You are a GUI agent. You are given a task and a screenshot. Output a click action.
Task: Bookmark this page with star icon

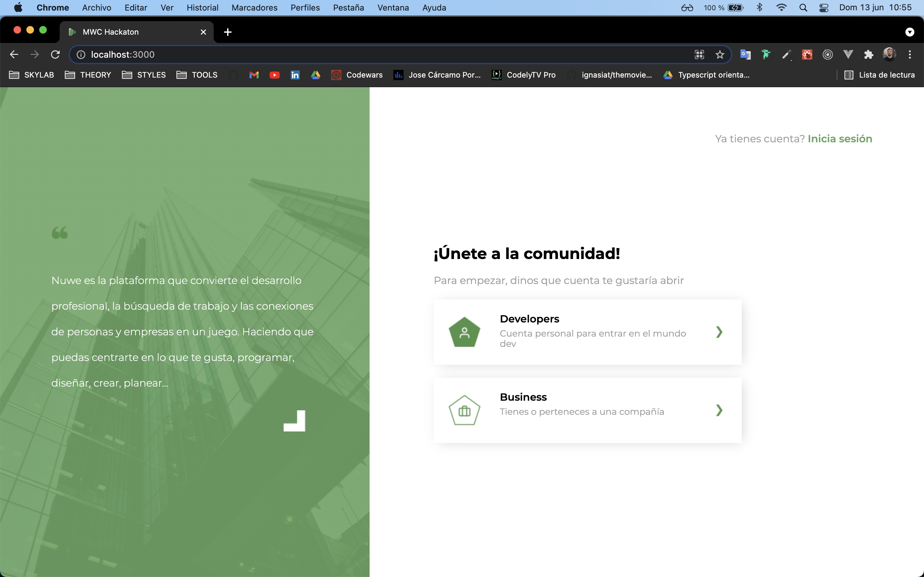click(720, 54)
